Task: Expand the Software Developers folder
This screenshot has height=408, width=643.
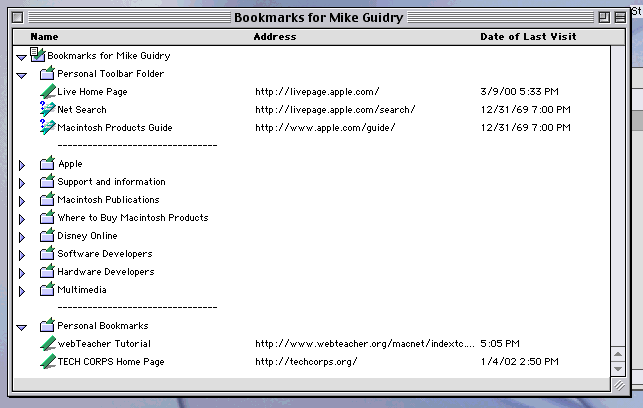Action: pyautogui.click(x=21, y=254)
